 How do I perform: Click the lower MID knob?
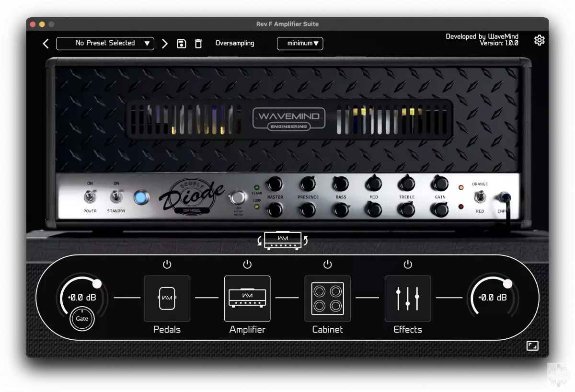point(374,209)
